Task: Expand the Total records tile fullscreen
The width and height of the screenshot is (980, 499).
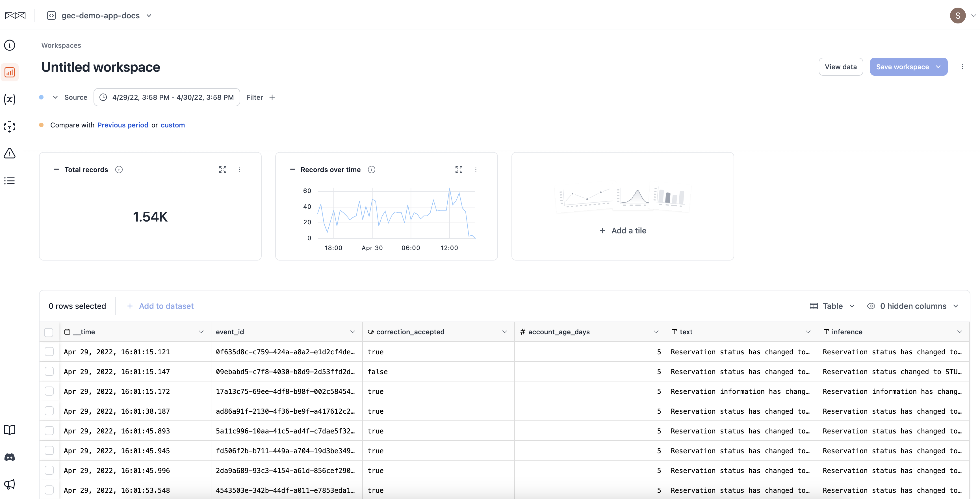Action: point(223,170)
